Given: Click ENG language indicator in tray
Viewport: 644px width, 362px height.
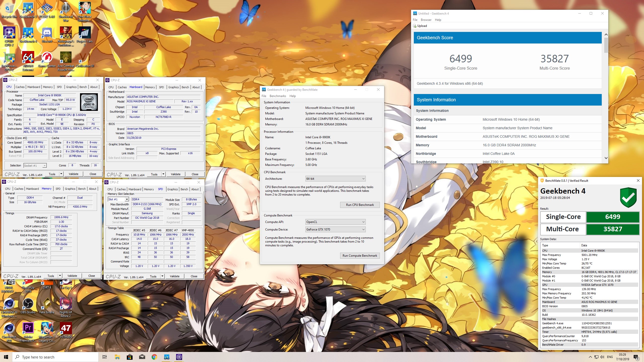Looking at the screenshot, I should click(610, 357).
